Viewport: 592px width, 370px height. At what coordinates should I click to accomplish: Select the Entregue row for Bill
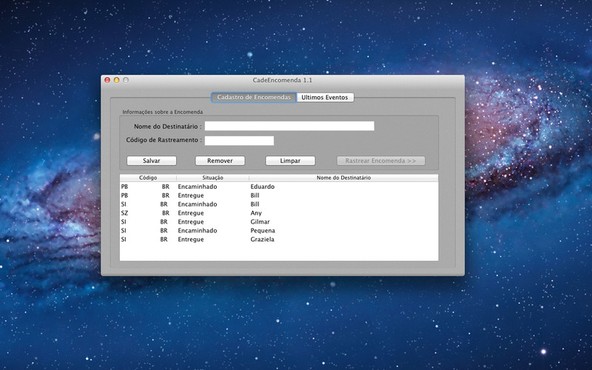coord(279,196)
